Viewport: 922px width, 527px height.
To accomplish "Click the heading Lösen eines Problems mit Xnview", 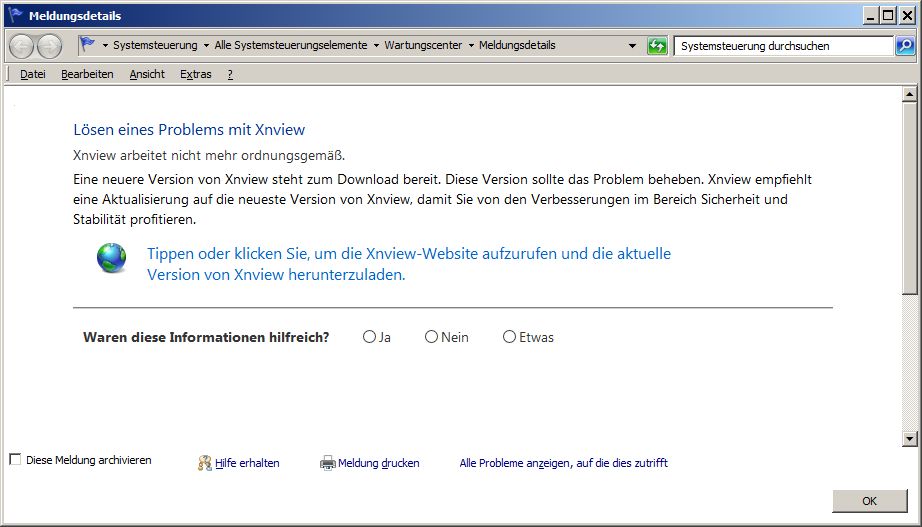I will (189, 129).
